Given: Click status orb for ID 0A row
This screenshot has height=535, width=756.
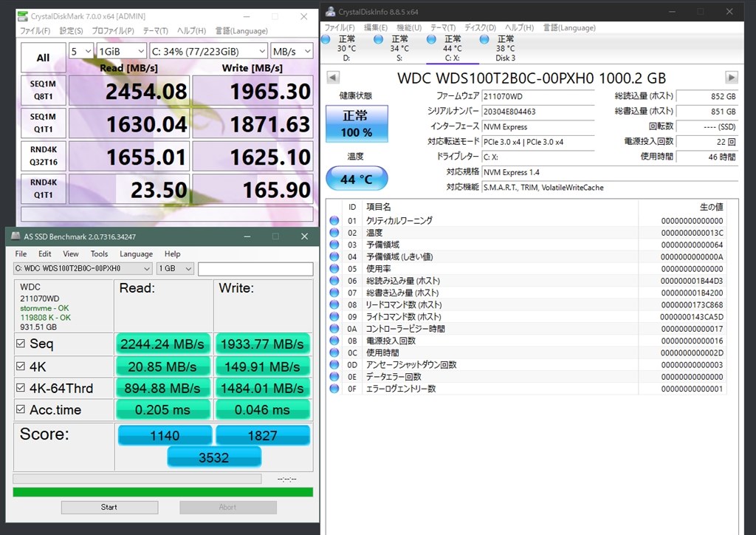Looking at the screenshot, I should (334, 329).
